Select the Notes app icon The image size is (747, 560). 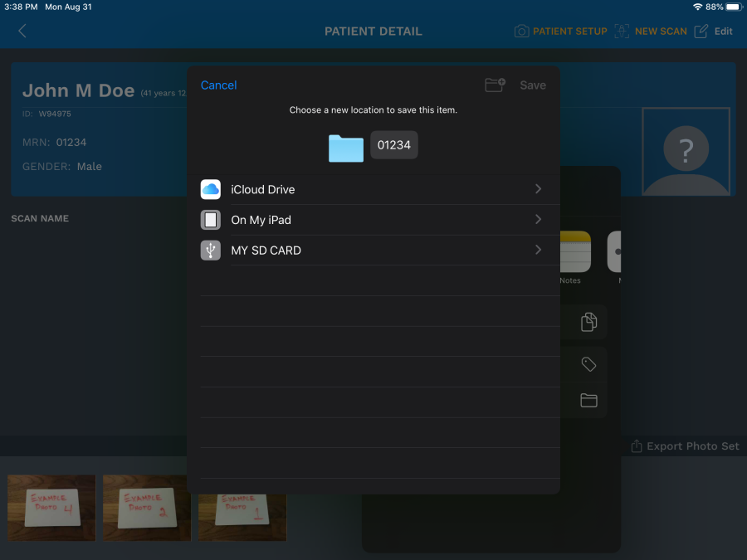pos(574,252)
